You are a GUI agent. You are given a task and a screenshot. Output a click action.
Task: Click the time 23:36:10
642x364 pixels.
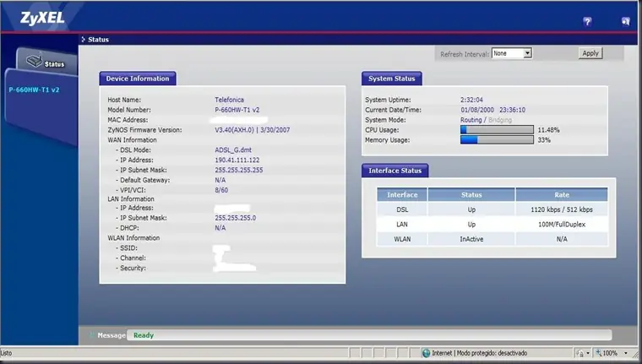click(512, 110)
